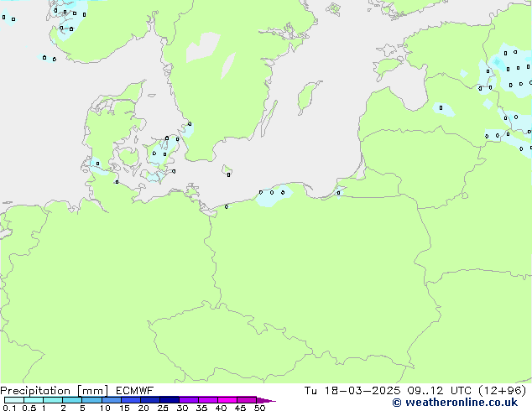Select the 35–40 mm violet legend swatch
The height and width of the screenshot is (411, 532).
pyautogui.click(x=208, y=400)
